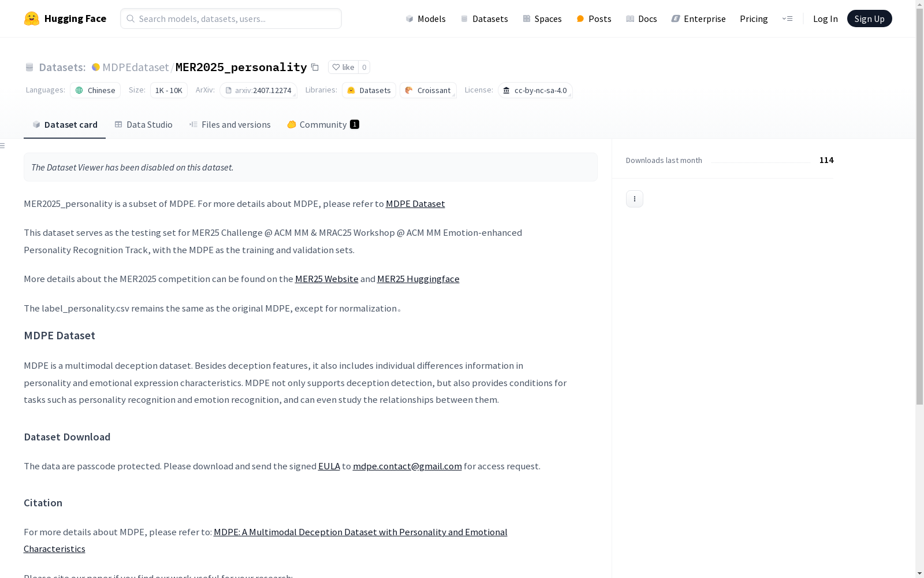Open the Datasets nav item

click(x=484, y=18)
